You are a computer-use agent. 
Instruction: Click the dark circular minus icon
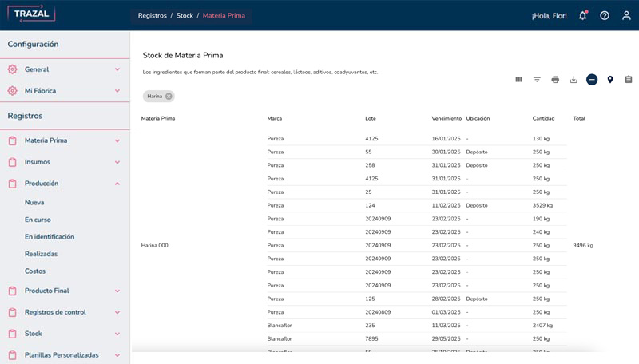pyautogui.click(x=592, y=80)
